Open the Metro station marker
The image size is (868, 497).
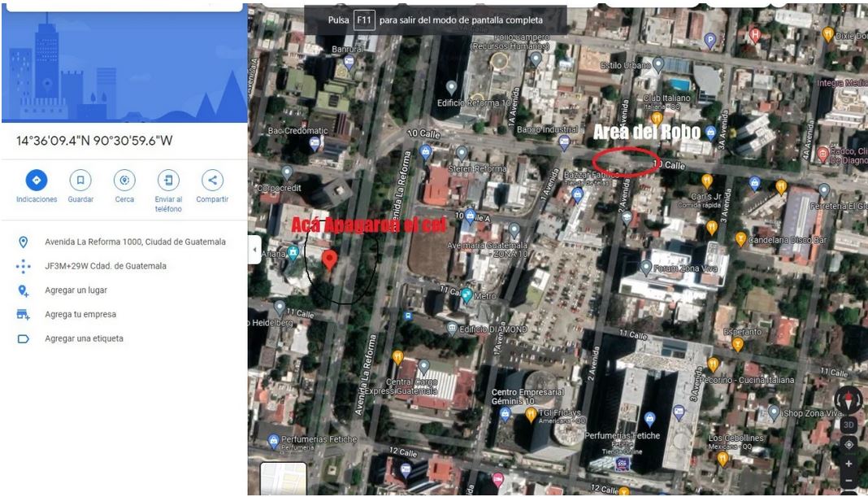pos(467,295)
